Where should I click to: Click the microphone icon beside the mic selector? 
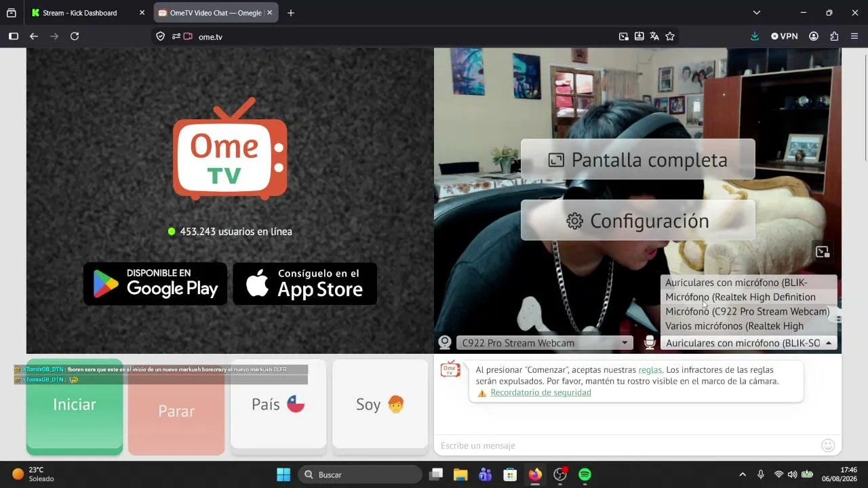click(650, 343)
